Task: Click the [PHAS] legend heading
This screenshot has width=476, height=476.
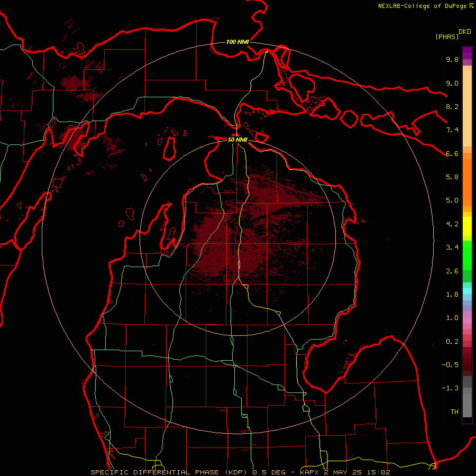Action: click(x=447, y=36)
